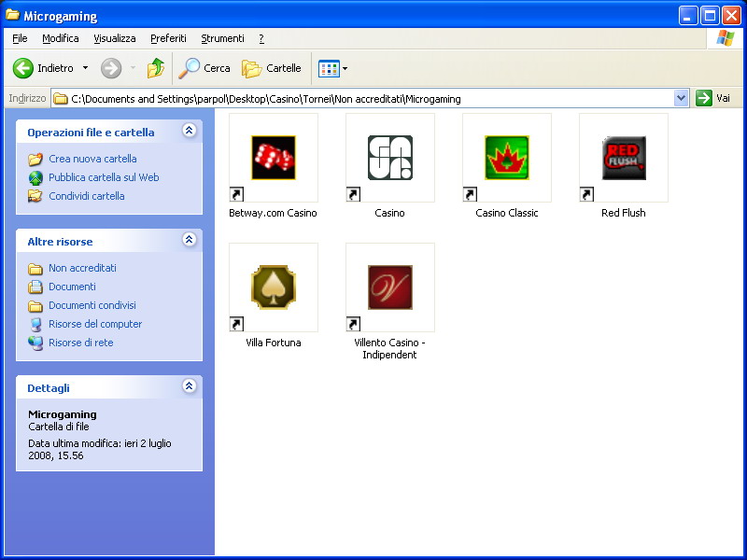Click the Risorse di rete icon
Screen dimensions: 747x560
pyautogui.click(x=35, y=343)
